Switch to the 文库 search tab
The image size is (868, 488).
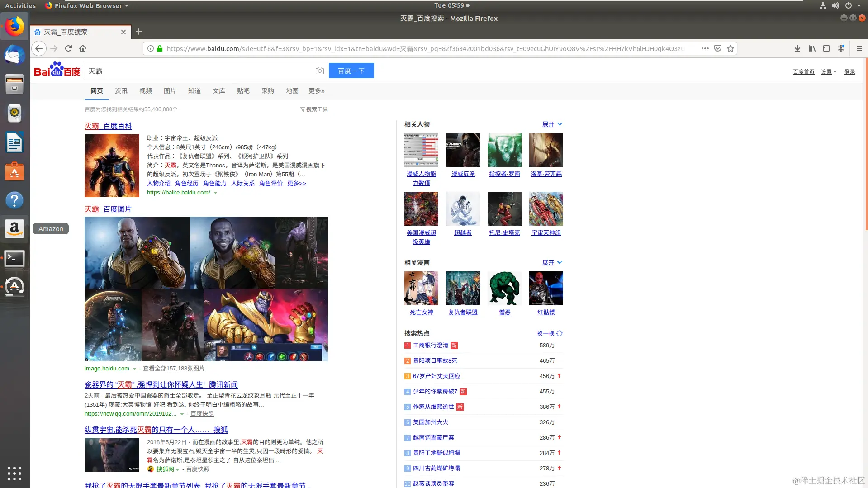coord(219,91)
